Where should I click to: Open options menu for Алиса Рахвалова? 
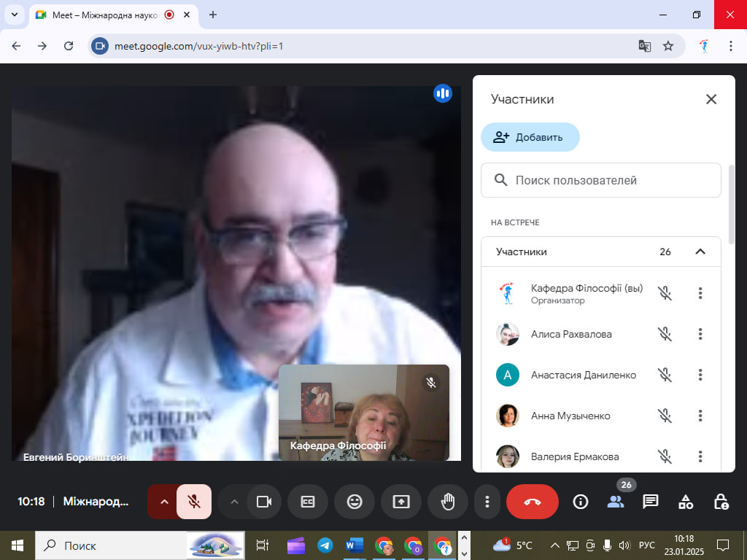click(x=700, y=334)
